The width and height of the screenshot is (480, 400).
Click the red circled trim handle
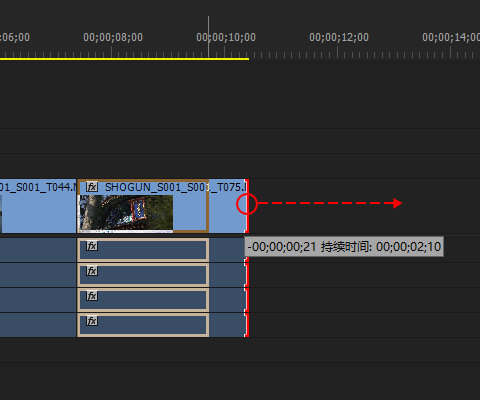coord(247,204)
